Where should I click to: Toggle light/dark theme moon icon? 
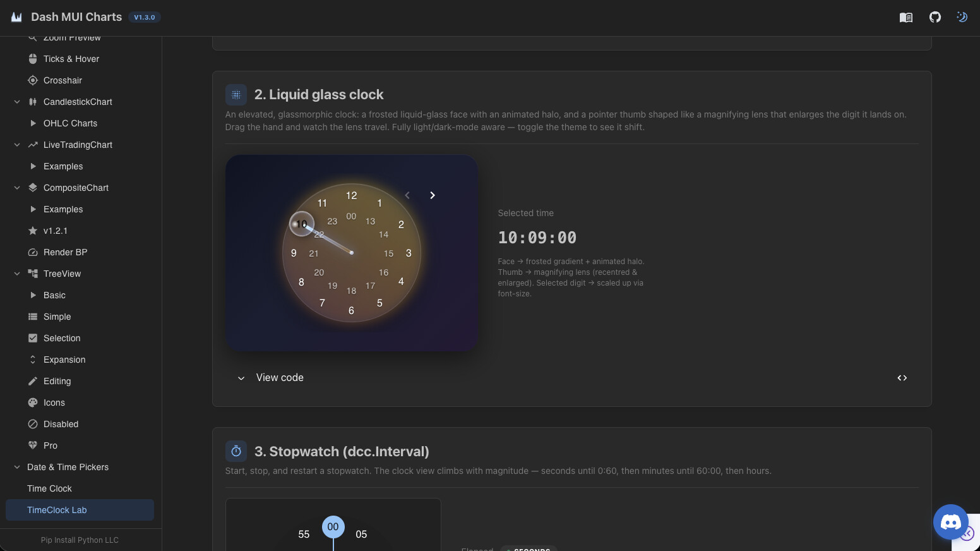pos(962,17)
